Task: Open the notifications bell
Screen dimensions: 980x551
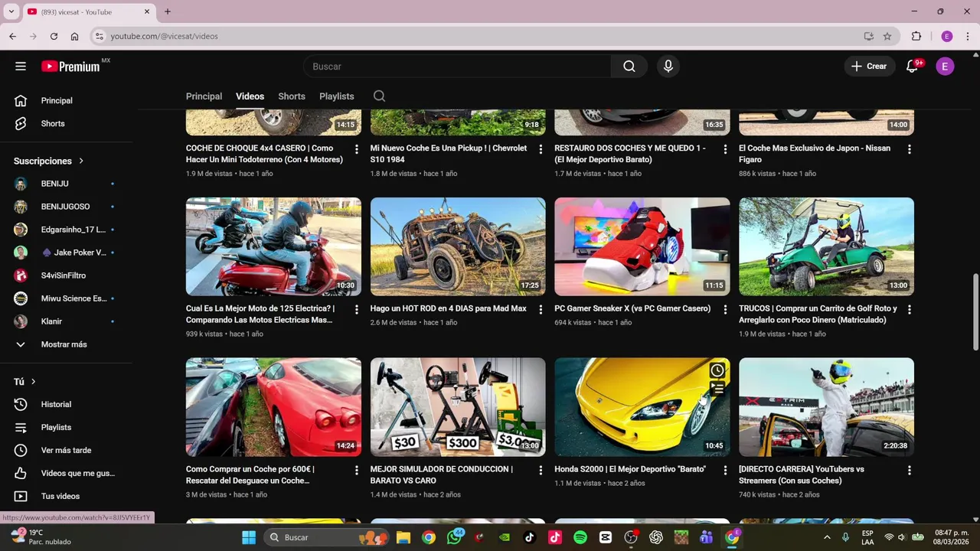Action: coord(912,67)
